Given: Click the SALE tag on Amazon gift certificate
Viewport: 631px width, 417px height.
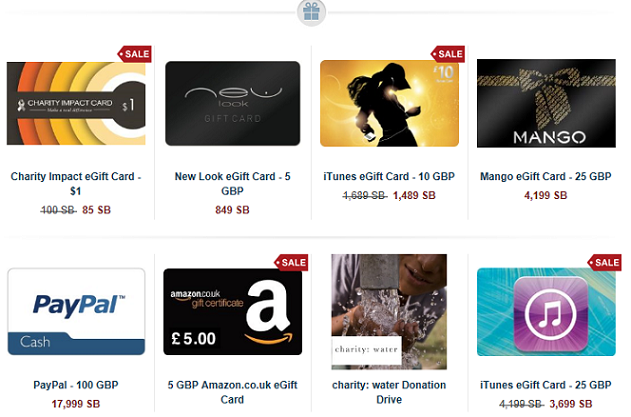Looking at the screenshot, I should click(x=291, y=262).
